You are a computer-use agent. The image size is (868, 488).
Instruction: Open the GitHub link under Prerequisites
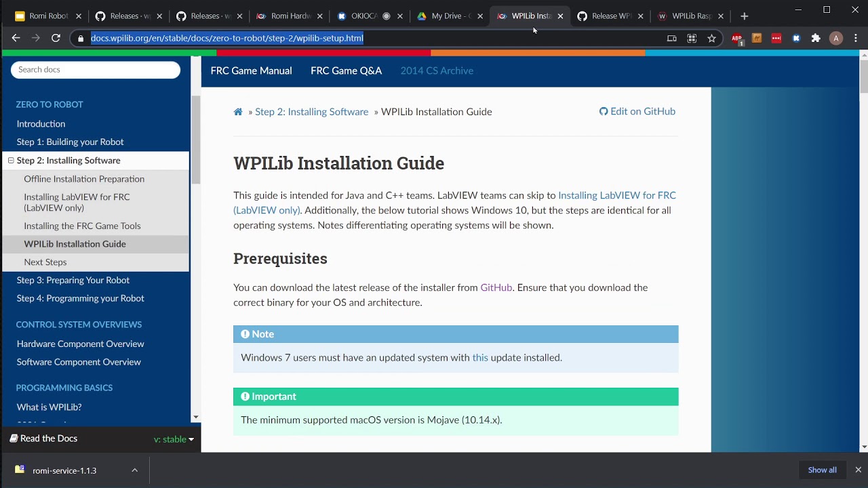(496, 287)
